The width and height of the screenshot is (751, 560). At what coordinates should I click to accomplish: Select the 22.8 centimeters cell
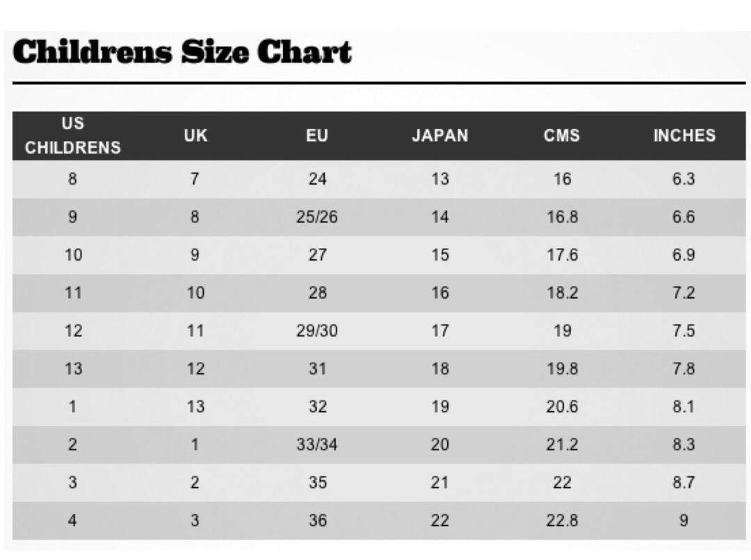pyautogui.click(x=563, y=520)
